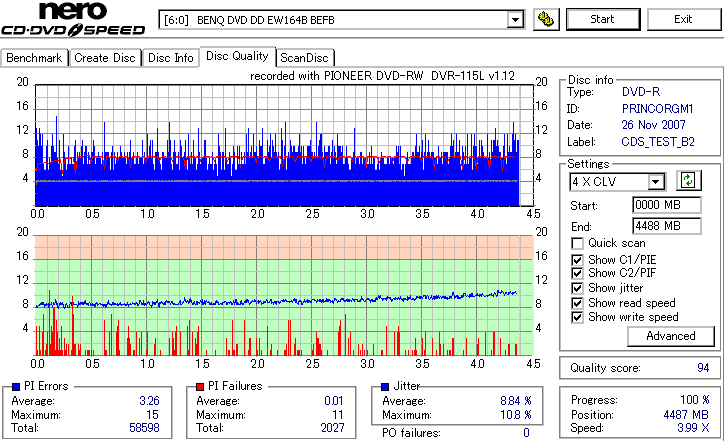Open the Advanced settings button

click(670, 336)
